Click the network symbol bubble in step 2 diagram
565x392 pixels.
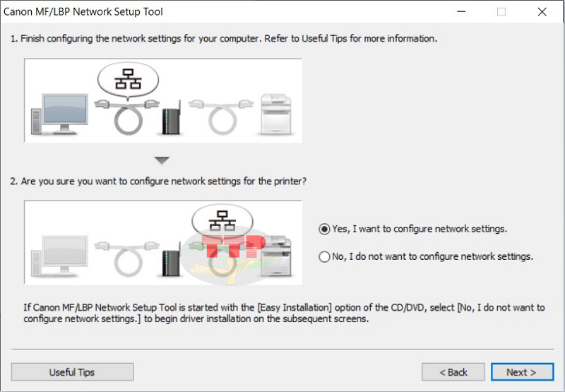(x=221, y=220)
